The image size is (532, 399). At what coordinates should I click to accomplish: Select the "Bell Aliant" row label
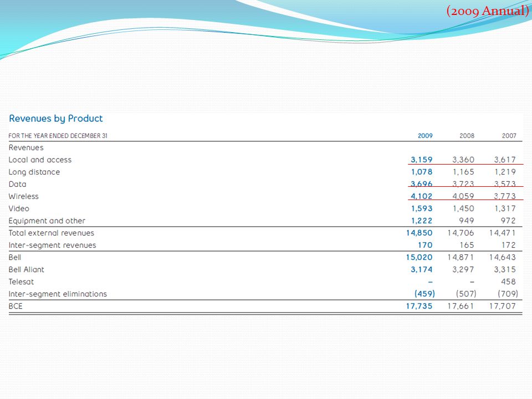click(x=27, y=270)
